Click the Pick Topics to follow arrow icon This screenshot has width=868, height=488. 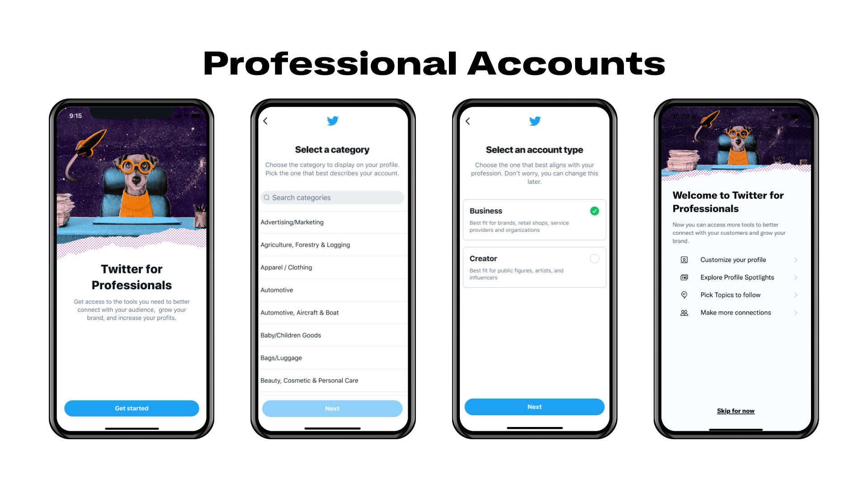[x=797, y=295]
